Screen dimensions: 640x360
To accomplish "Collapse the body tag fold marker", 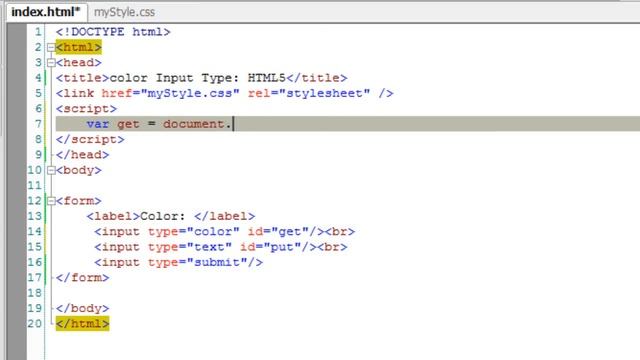I will 51,170.
